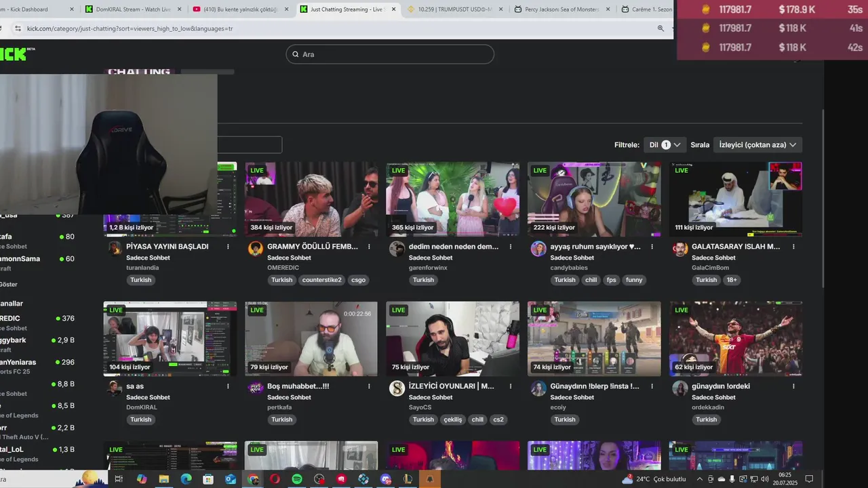
Task: Switch to Kick Dashboard browser tab
Action: (37, 9)
